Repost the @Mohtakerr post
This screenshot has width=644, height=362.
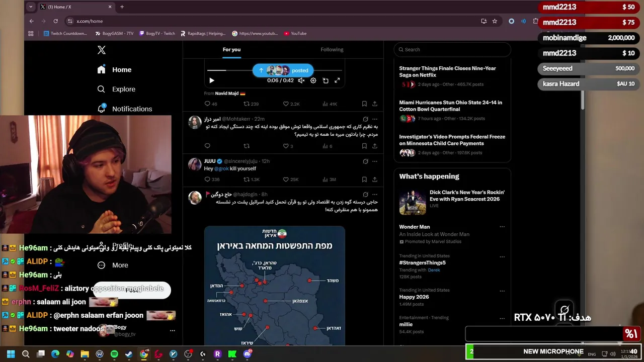[247, 146]
